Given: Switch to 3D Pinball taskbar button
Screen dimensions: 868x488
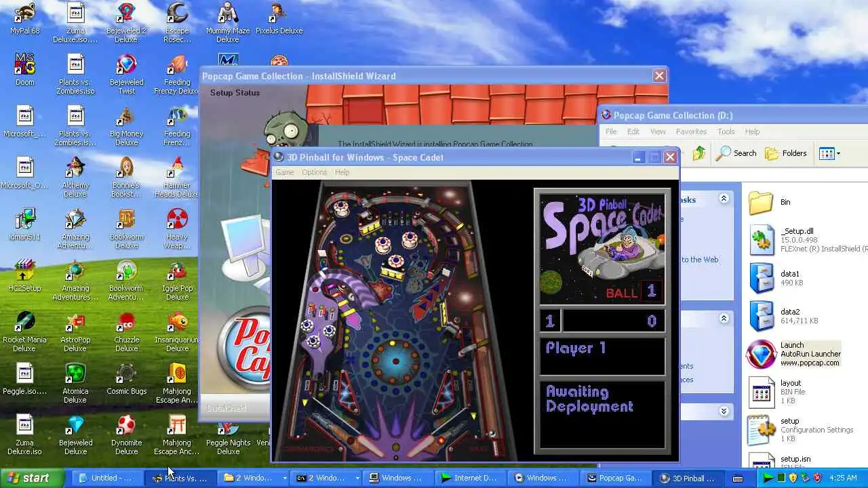Looking at the screenshot, I should click(688, 478).
